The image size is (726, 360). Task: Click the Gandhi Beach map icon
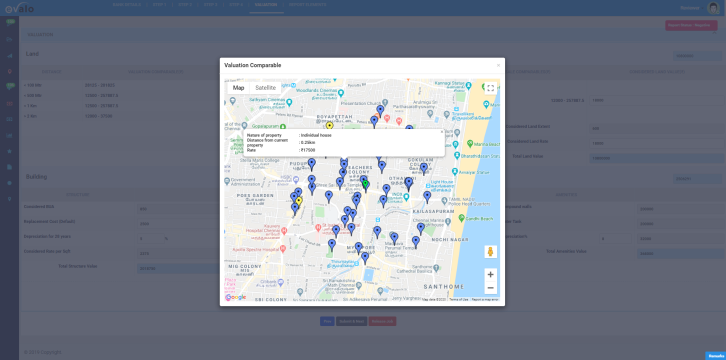pos(462,217)
